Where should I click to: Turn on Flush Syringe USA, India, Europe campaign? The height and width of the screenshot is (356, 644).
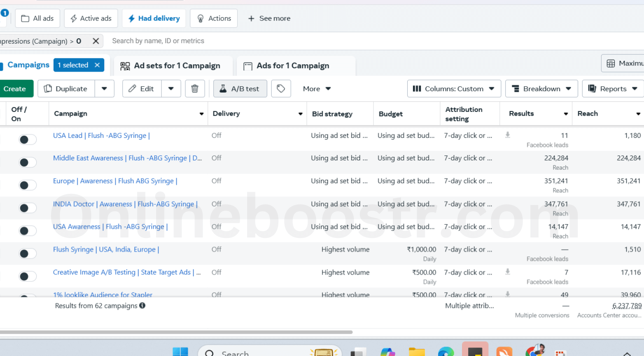27,254
